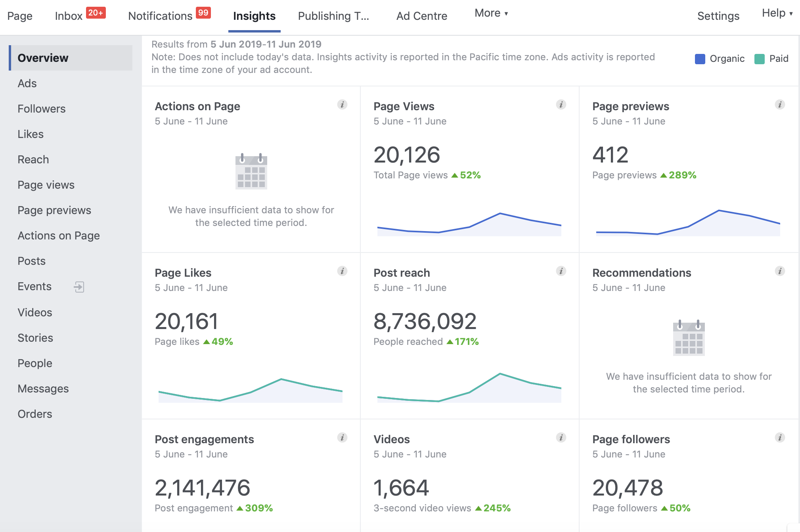This screenshot has height=532, width=800.
Task: Click info icon on Recommendations card
Action: 780,271
